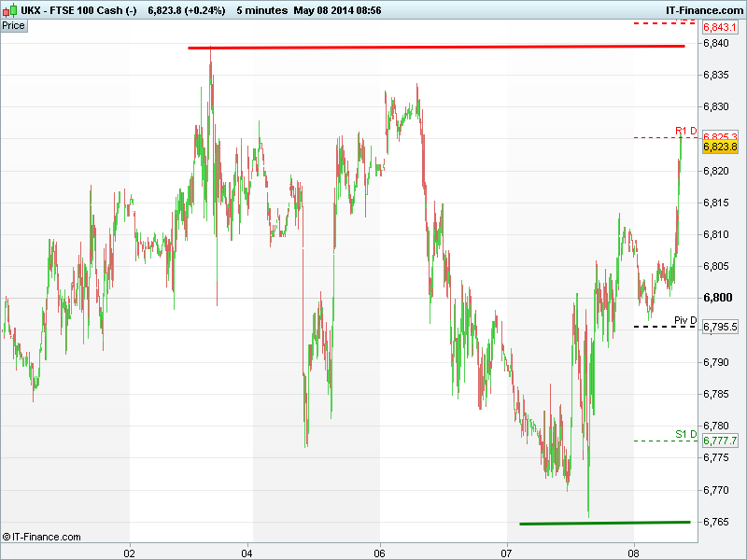Select the black dashed Piv D line

click(665, 327)
